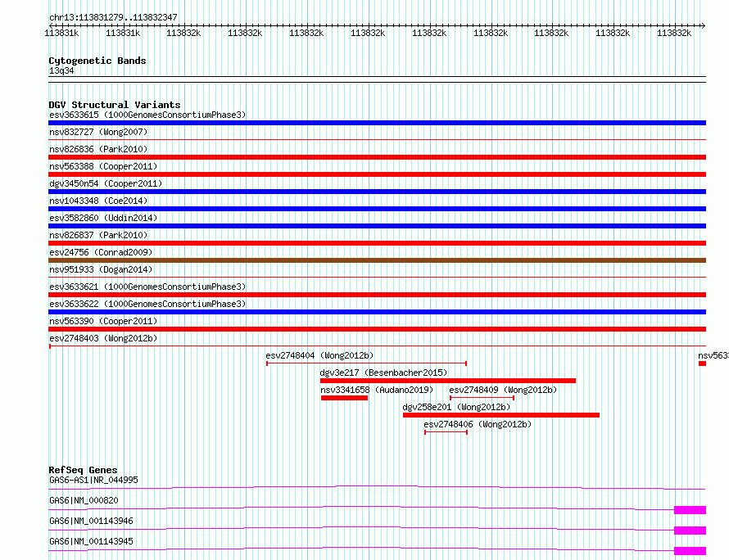The height and width of the screenshot is (560, 729).
Task: Click the nsv3341658 short red bar
Action: [x=344, y=398]
